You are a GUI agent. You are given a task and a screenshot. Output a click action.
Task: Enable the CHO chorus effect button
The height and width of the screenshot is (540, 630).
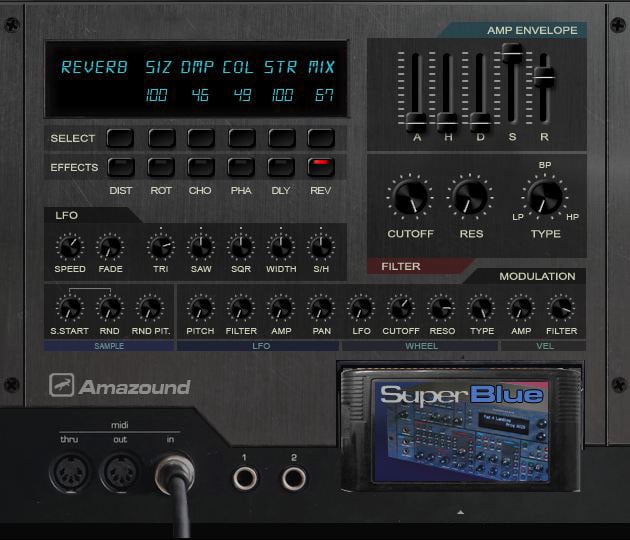tap(200, 167)
